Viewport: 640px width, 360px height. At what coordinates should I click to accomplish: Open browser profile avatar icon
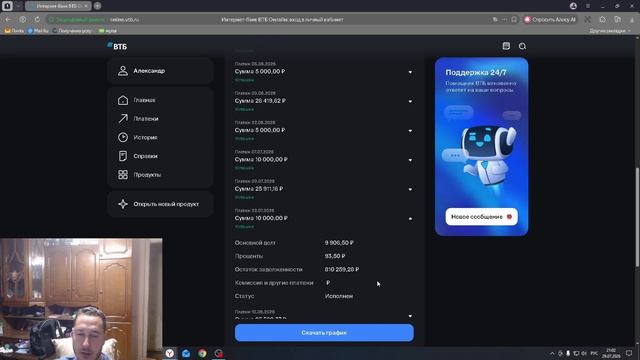click(x=573, y=6)
